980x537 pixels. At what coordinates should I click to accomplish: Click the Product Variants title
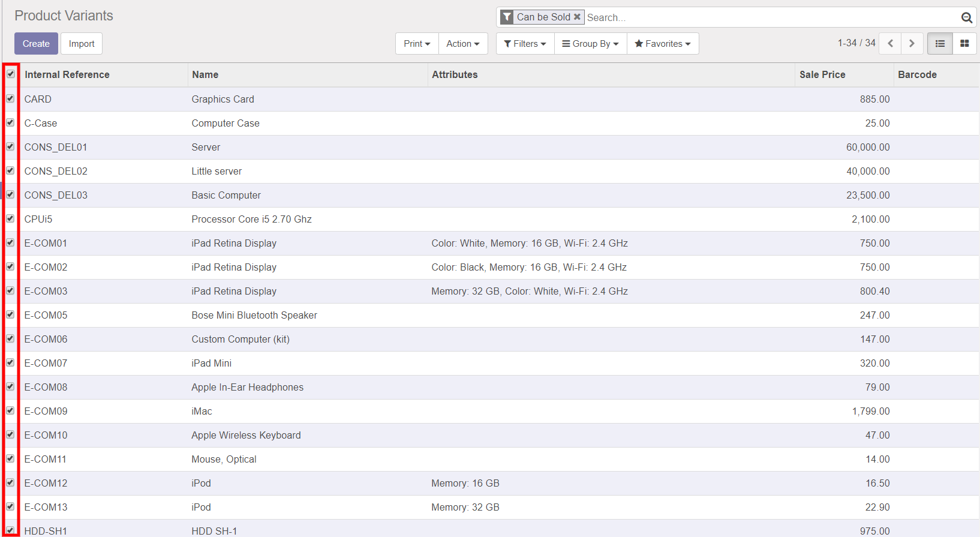(x=64, y=16)
